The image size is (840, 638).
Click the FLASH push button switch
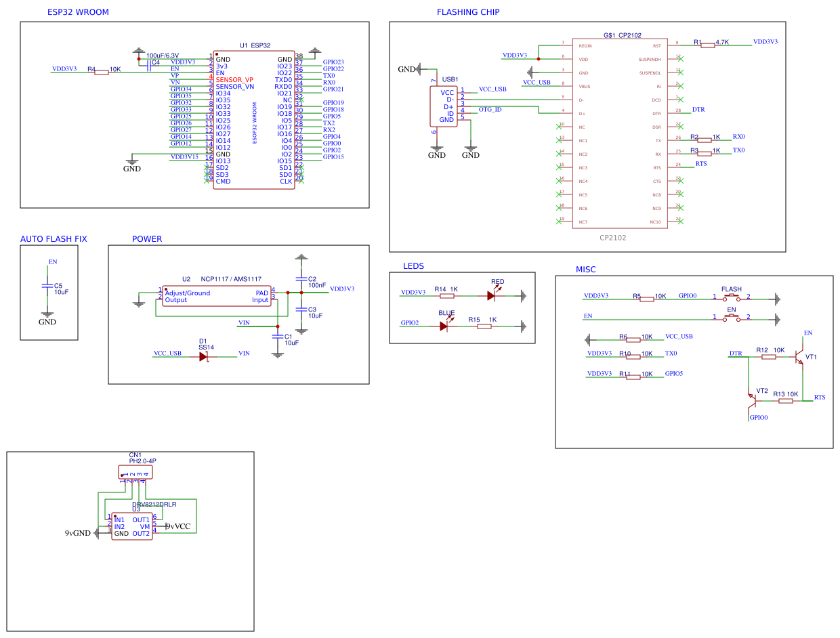[732, 297]
